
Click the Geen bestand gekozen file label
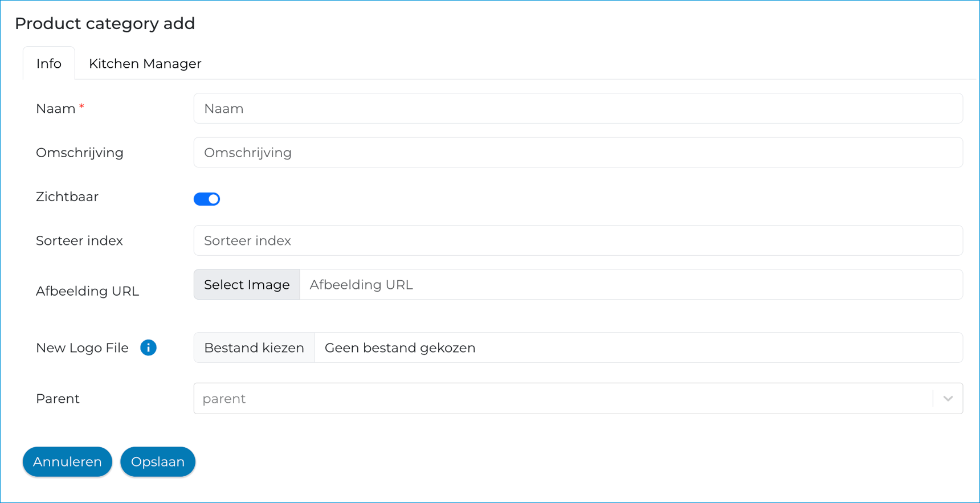399,347
